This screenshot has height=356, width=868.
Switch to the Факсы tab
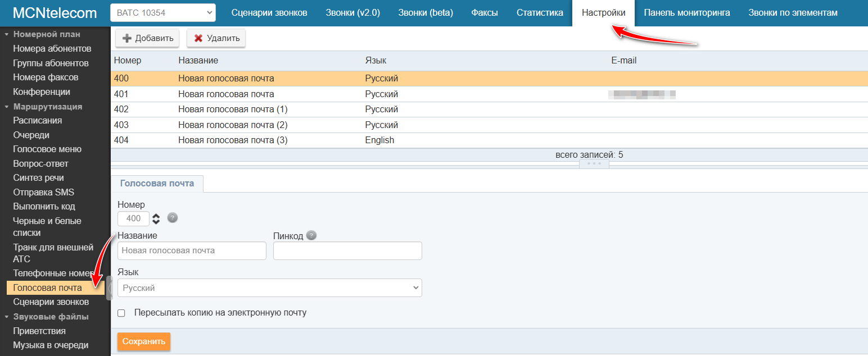click(x=485, y=12)
